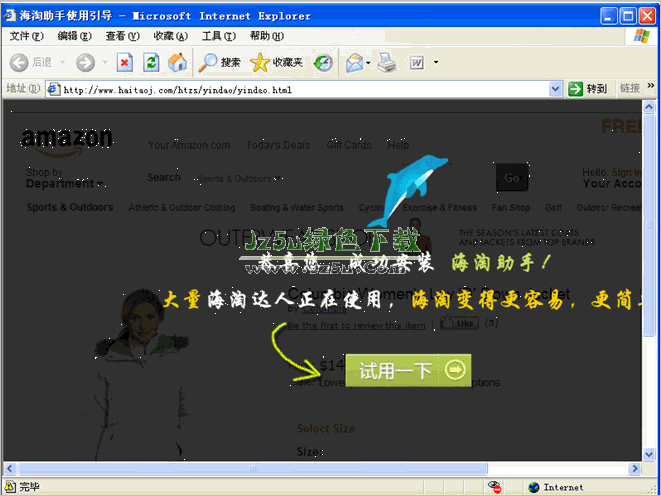
Task: Open the Today's Deals link
Action: tap(278, 145)
